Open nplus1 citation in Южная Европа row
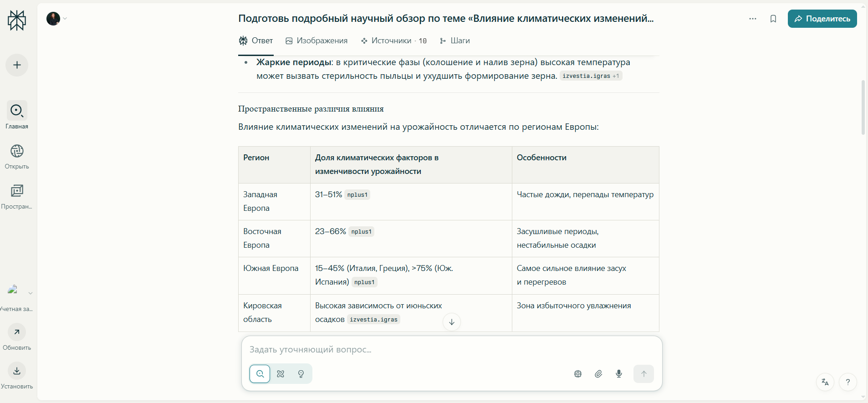The height and width of the screenshot is (403, 868). tap(364, 282)
